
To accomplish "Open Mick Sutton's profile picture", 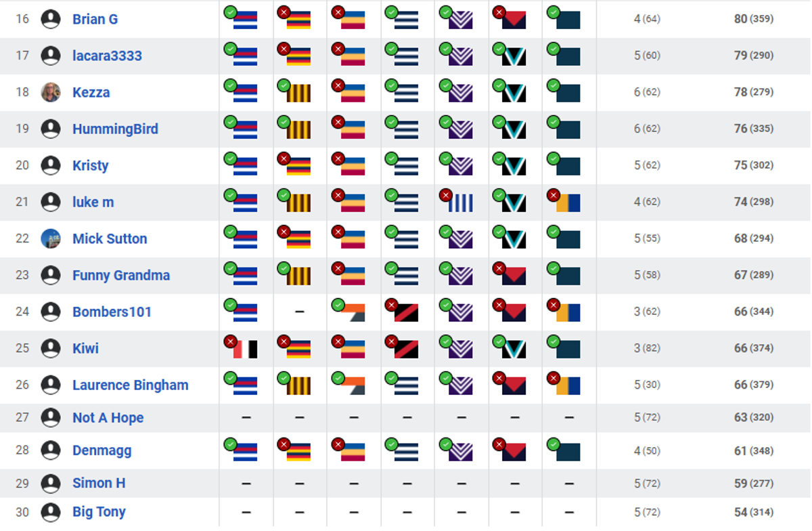I will (51, 238).
